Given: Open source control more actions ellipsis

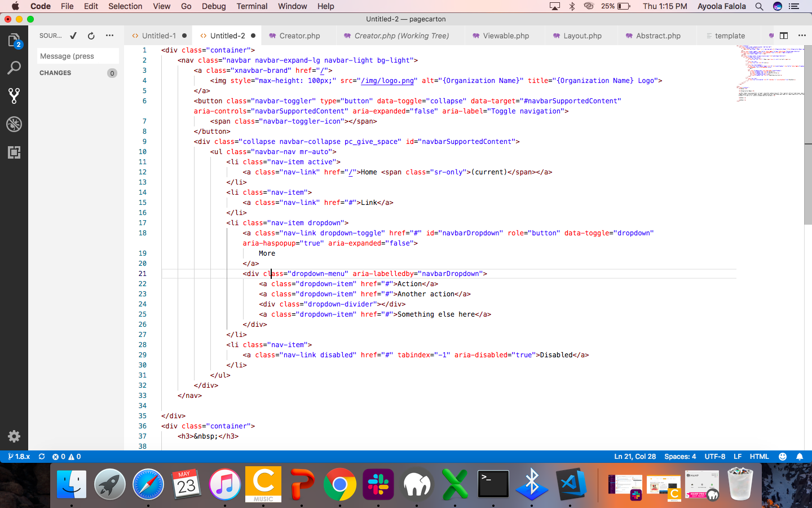Looking at the screenshot, I should [x=109, y=36].
